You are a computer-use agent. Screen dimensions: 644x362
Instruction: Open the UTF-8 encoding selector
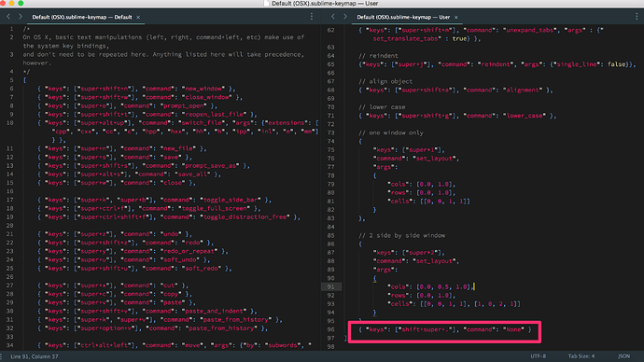pos(538,356)
